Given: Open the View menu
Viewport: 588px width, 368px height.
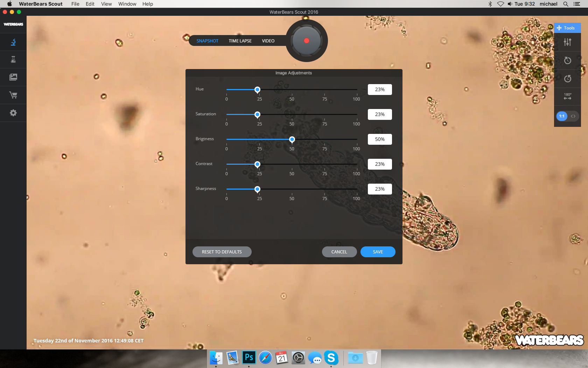Looking at the screenshot, I should (106, 4).
